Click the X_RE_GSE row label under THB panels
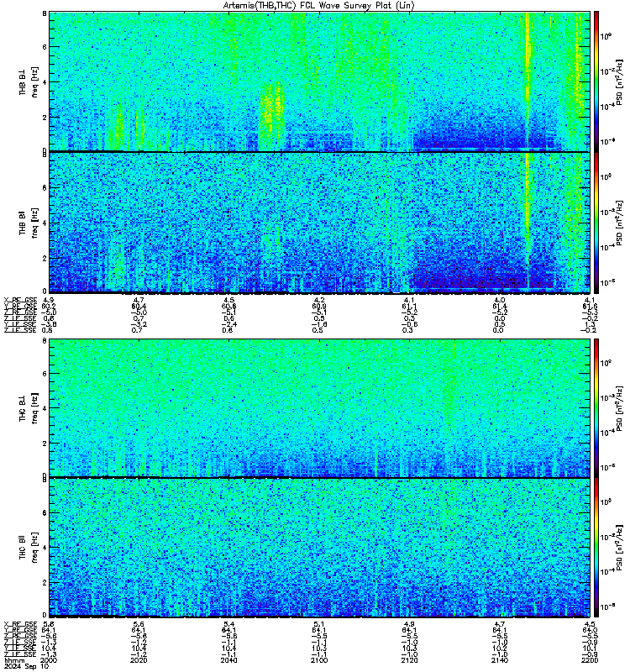Screen dimensions: 630x672 [x=20, y=300]
